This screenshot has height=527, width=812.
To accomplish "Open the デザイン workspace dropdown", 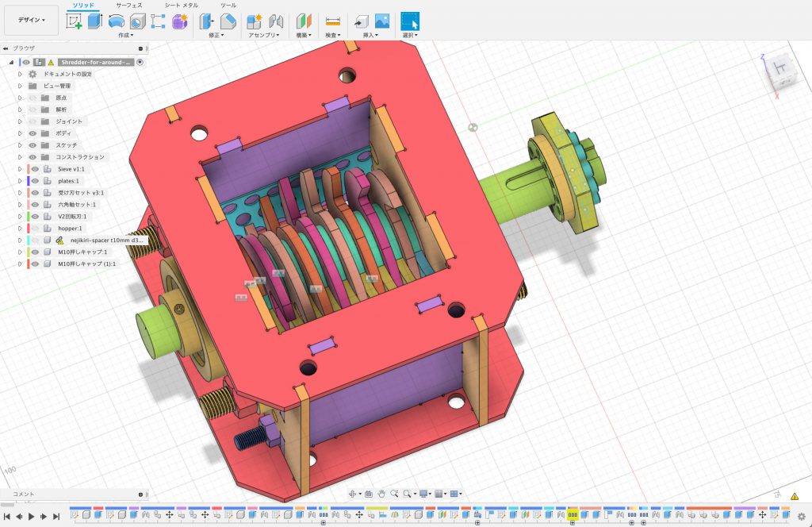I will pyautogui.click(x=31, y=20).
